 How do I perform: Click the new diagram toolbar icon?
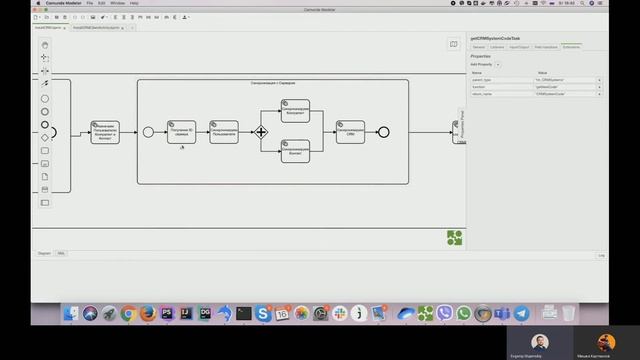coord(36,17)
